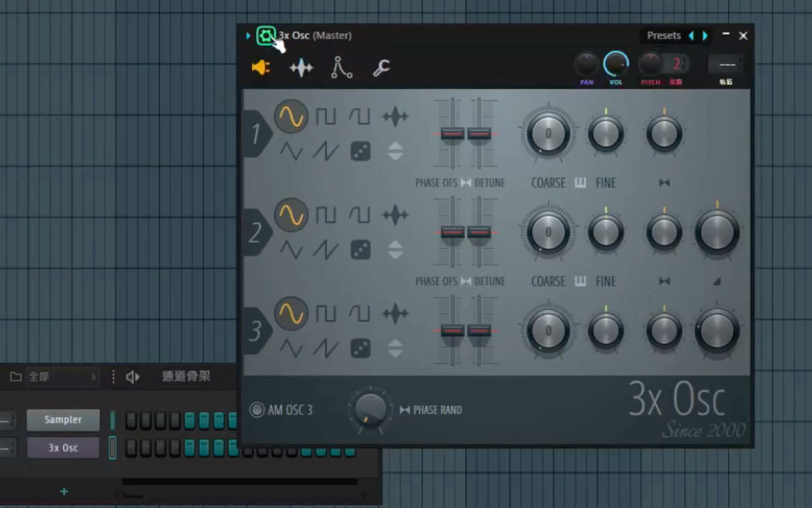Click oscillator 3 FINE knob

pos(606,331)
